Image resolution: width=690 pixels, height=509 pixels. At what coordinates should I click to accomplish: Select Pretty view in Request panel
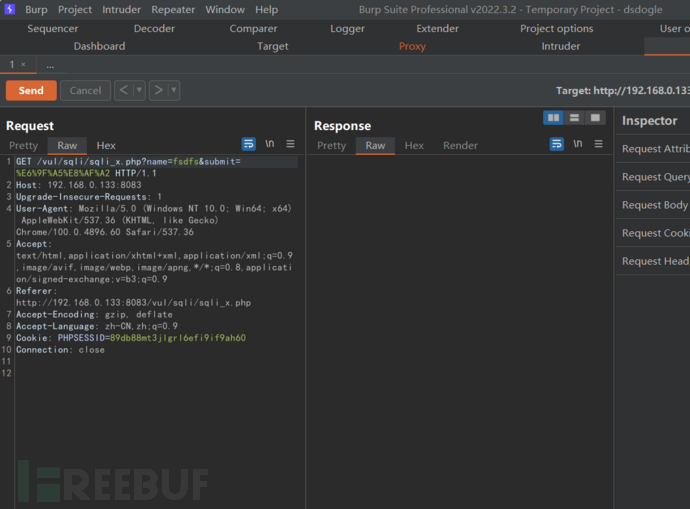(23, 146)
